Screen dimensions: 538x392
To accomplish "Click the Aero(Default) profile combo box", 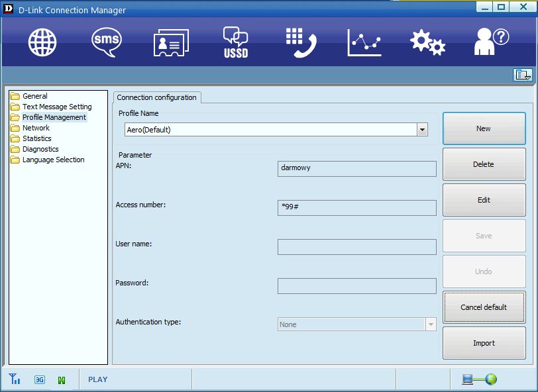I will point(276,130).
